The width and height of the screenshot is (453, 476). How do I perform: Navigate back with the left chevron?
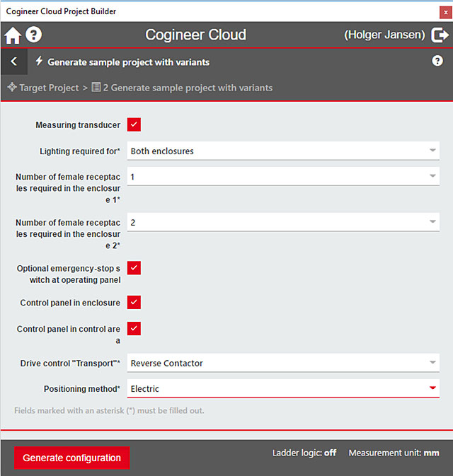pos(14,62)
